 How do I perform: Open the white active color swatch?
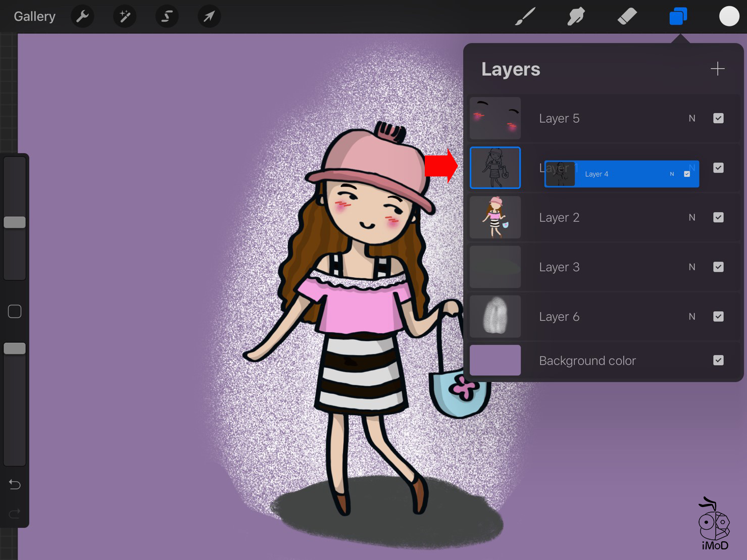tap(729, 17)
